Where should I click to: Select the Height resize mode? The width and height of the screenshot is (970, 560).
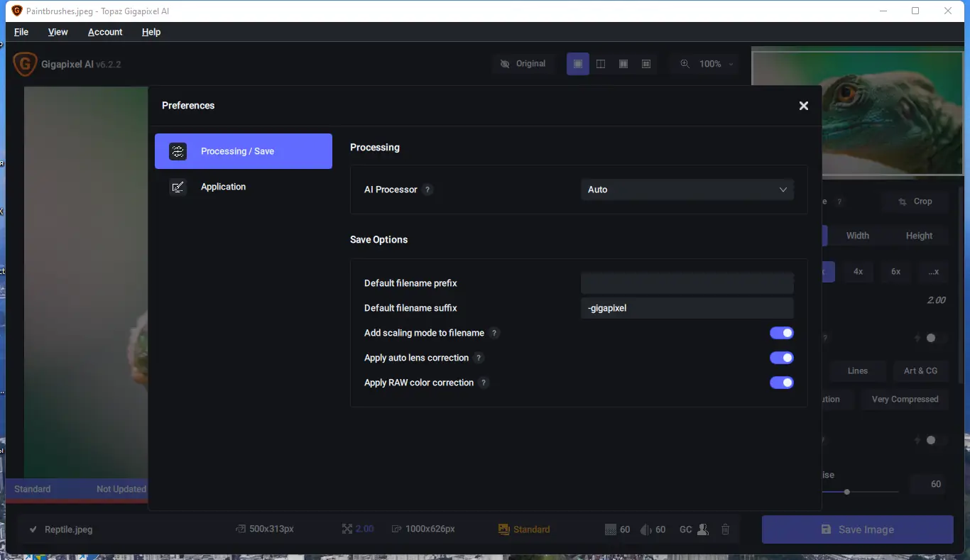click(x=920, y=236)
